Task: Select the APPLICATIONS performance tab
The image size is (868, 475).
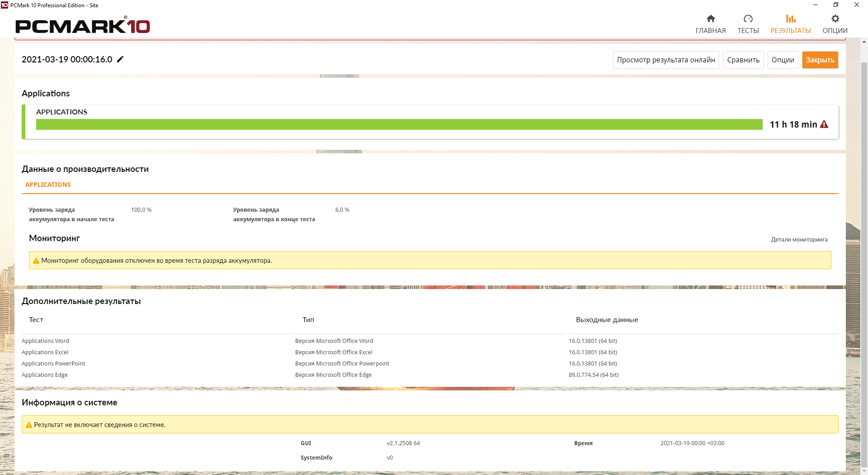Action: tap(48, 185)
